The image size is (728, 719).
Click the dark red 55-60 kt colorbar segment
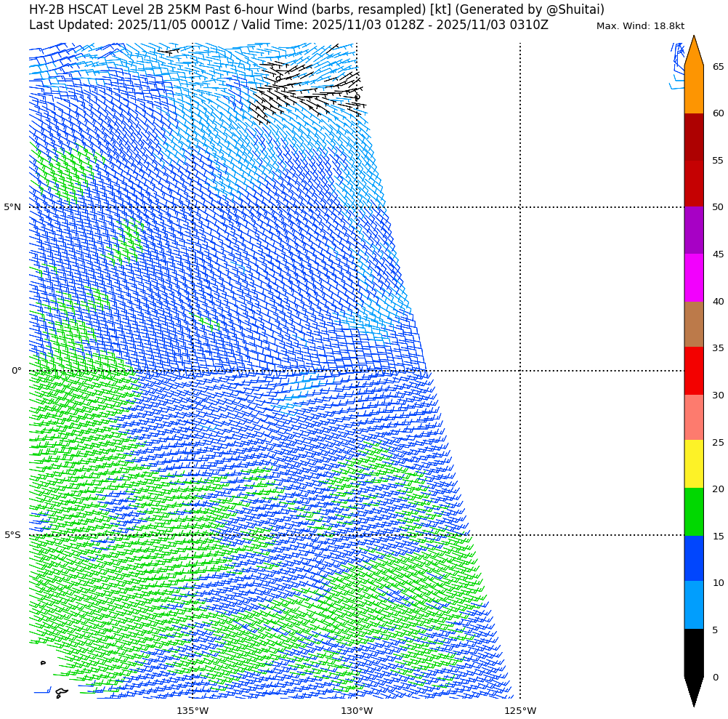(693, 137)
